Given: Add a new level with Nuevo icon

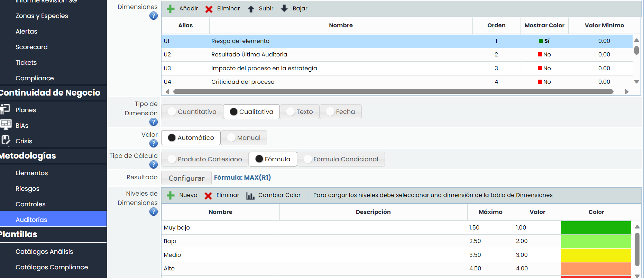Looking at the screenshot, I should click(x=171, y=196).
